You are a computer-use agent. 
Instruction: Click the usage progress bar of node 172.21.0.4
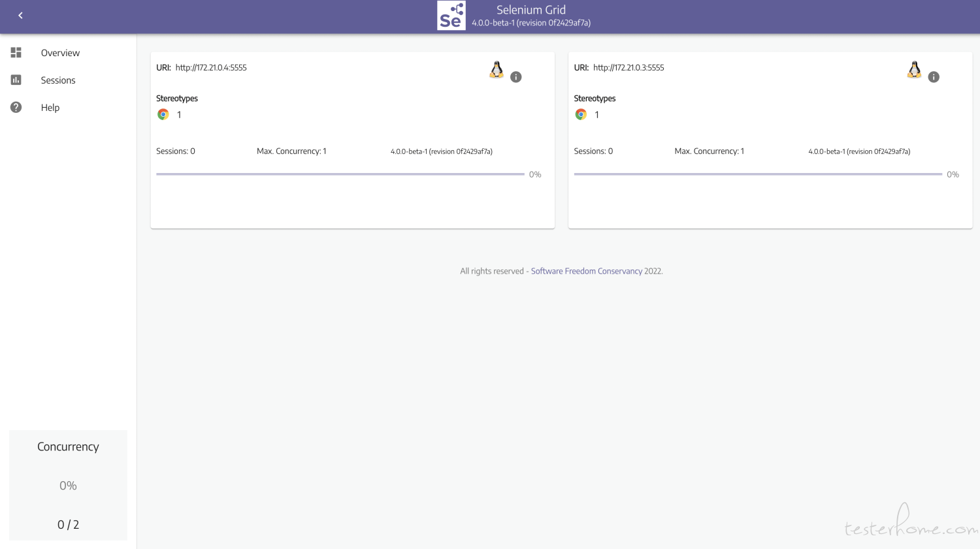(340, 174)
